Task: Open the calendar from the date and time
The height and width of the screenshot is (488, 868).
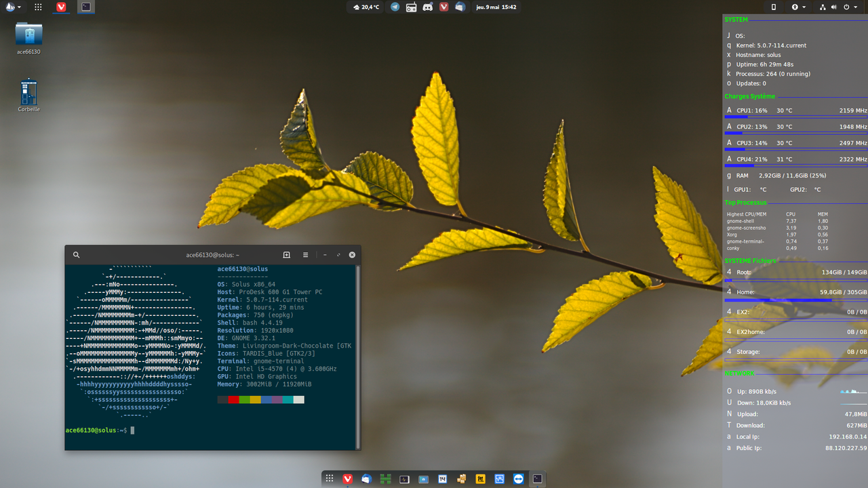Action: tap(496, 7)
